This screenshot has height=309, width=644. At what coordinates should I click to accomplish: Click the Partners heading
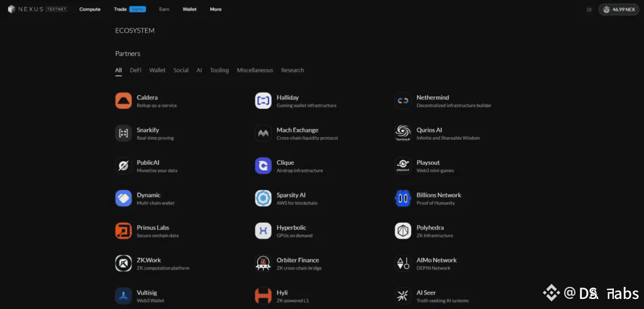pos(128,53)
